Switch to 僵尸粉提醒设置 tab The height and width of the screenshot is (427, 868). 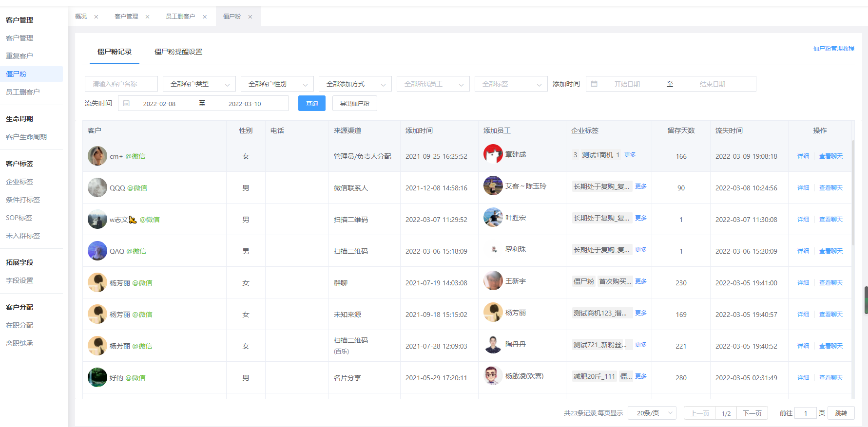[x=178, y=52]
